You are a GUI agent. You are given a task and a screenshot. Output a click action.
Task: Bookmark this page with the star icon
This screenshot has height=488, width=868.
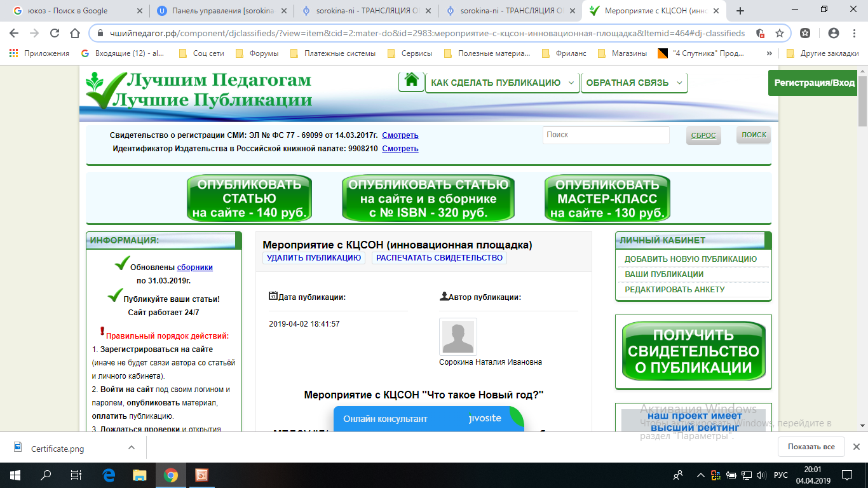(780, 33)
